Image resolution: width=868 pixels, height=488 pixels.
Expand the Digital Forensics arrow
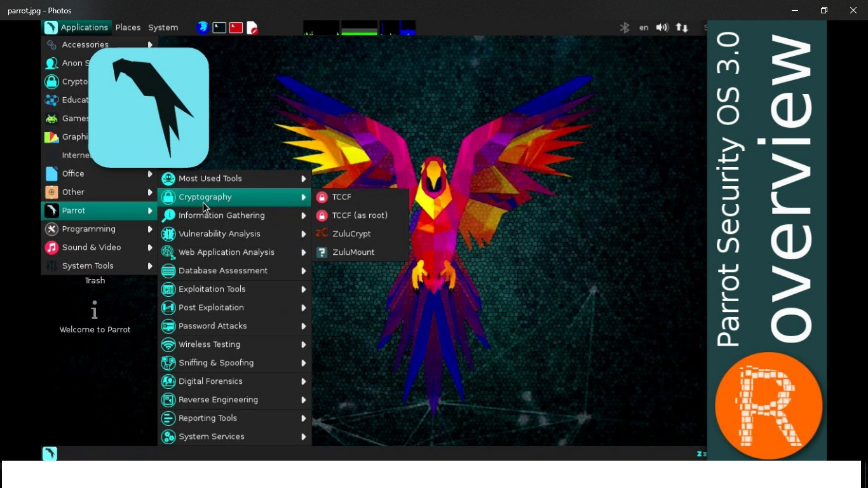click(x=304, y=381)
